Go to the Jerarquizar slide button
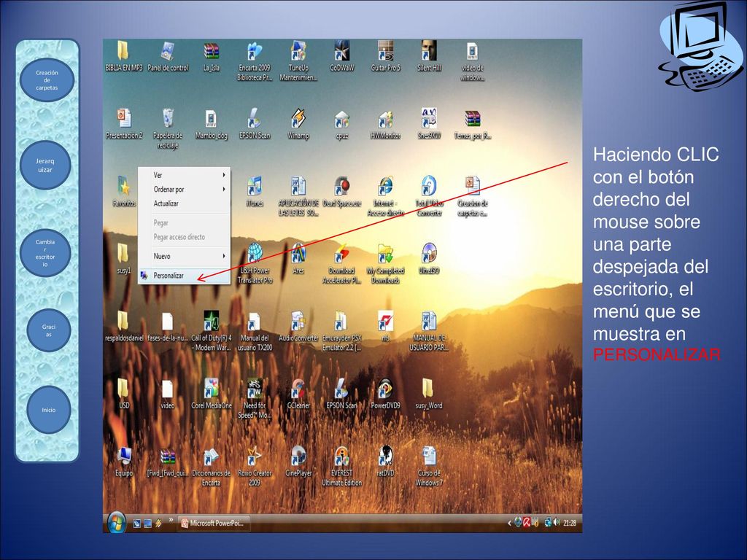The width and height of the screenshot is (747, 560). tap(45, 166)
